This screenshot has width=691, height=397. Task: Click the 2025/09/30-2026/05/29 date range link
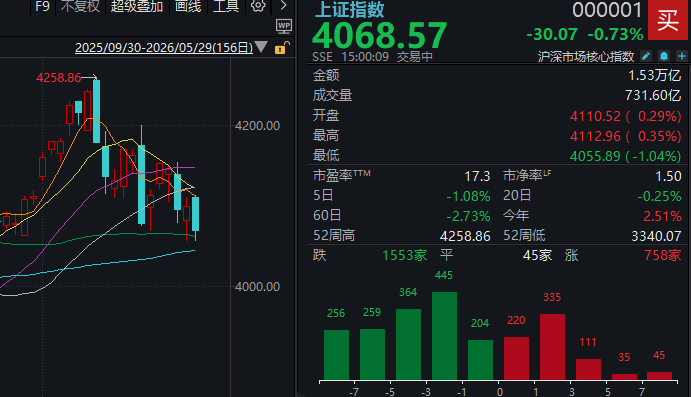[164, 47]
